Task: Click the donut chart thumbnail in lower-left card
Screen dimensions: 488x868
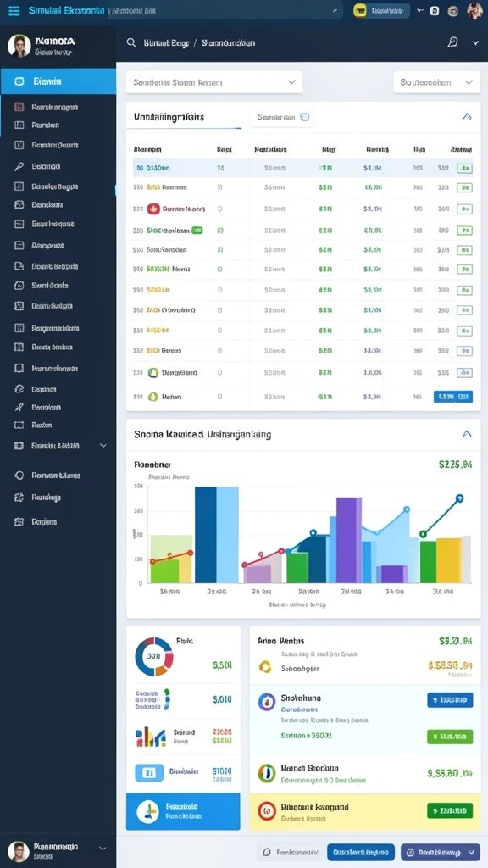Action: point(154,657)
